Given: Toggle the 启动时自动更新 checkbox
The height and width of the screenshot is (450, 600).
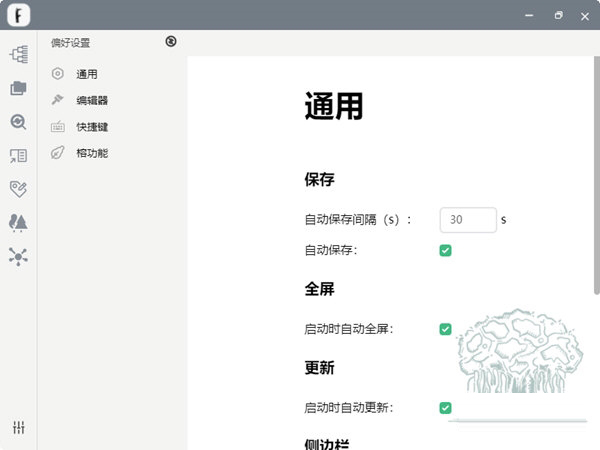Looking at the screenshot, I should 445,407.
